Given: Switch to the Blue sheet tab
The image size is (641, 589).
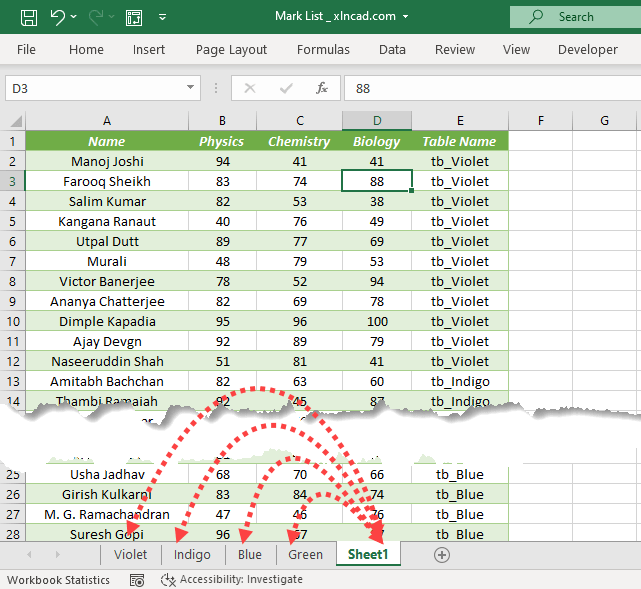Looking at the screenshot, I should tap(250, 555).
